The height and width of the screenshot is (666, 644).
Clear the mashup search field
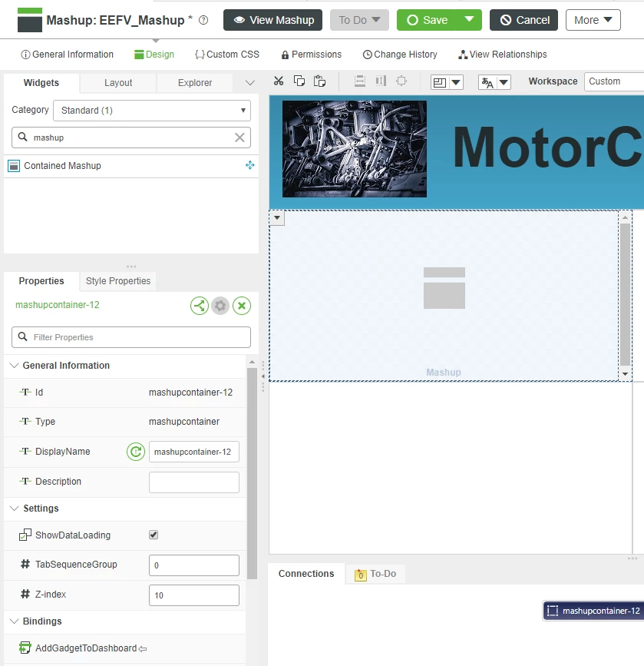click(x=240, y=137)
